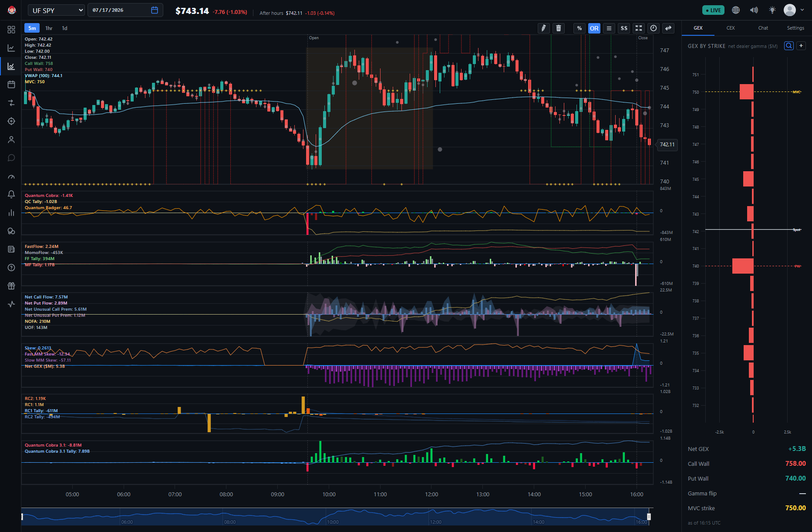Toggle the LIVE mode indicator
This screenshot has width=812, height=532.
[x=713, y=10]
